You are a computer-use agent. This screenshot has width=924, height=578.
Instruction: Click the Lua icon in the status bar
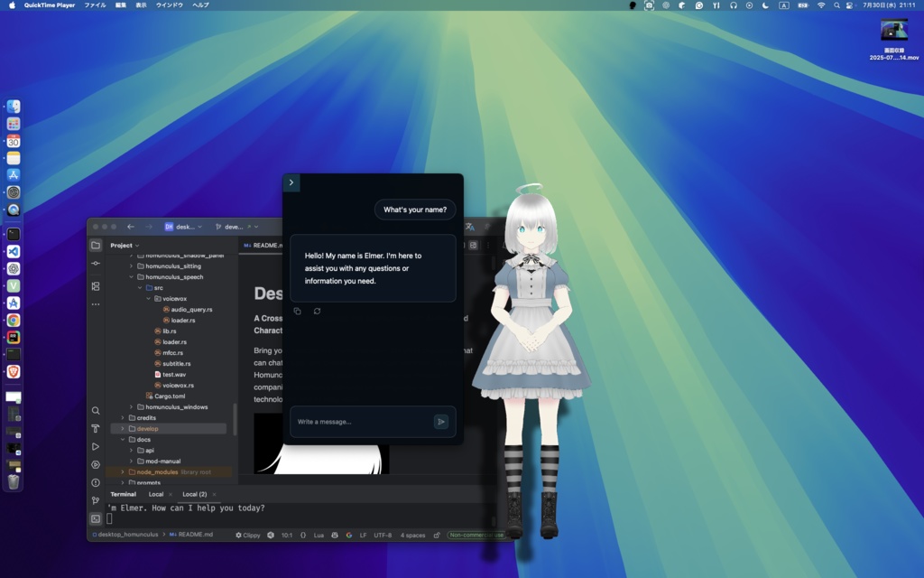[318, 535]
